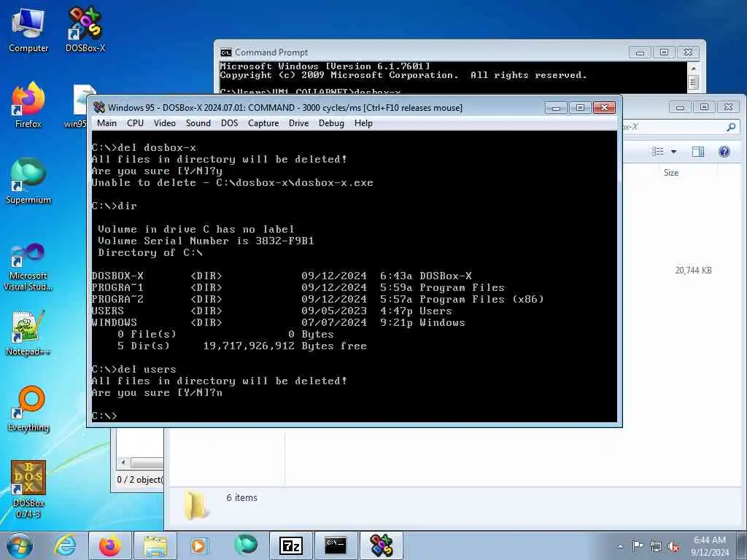The width and height of the screenshot is (747, 560).
Task: Open the Drive menu in DOSBox-X
Action: [x=298, y=123]
